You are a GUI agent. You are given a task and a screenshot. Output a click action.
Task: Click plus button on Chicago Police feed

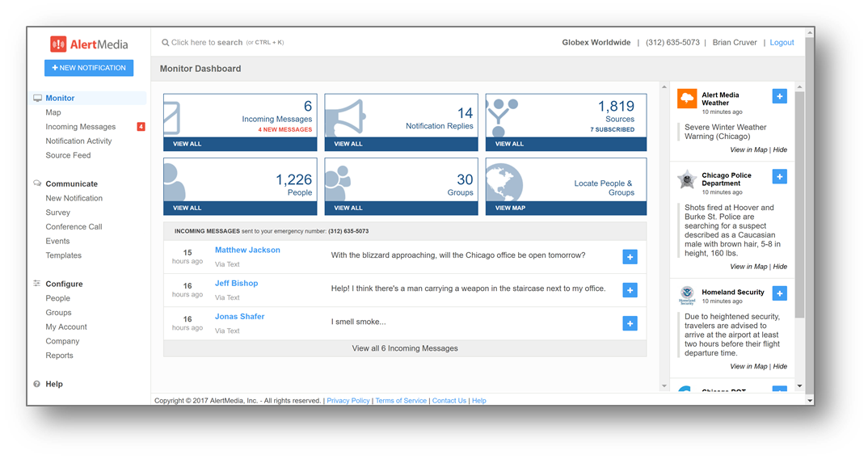tap(779, 177)
